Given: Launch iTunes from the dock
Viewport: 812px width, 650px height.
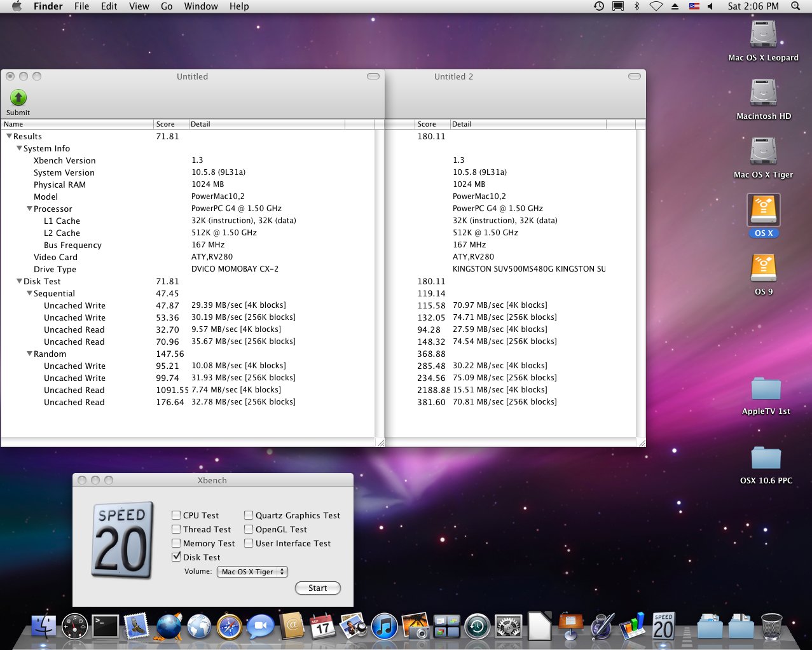Looking at the screenshot, I should [384, 626].
